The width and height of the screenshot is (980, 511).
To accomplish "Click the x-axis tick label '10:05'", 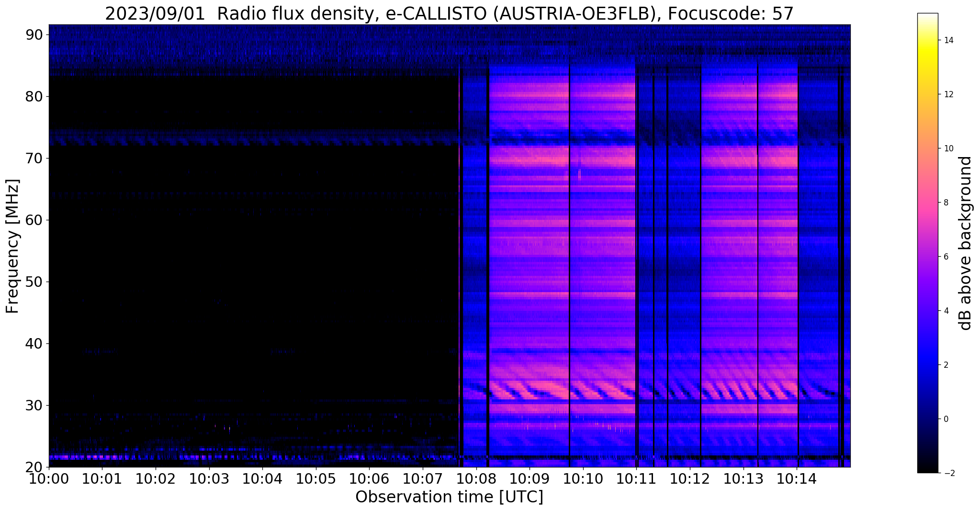I will [315, 478].
